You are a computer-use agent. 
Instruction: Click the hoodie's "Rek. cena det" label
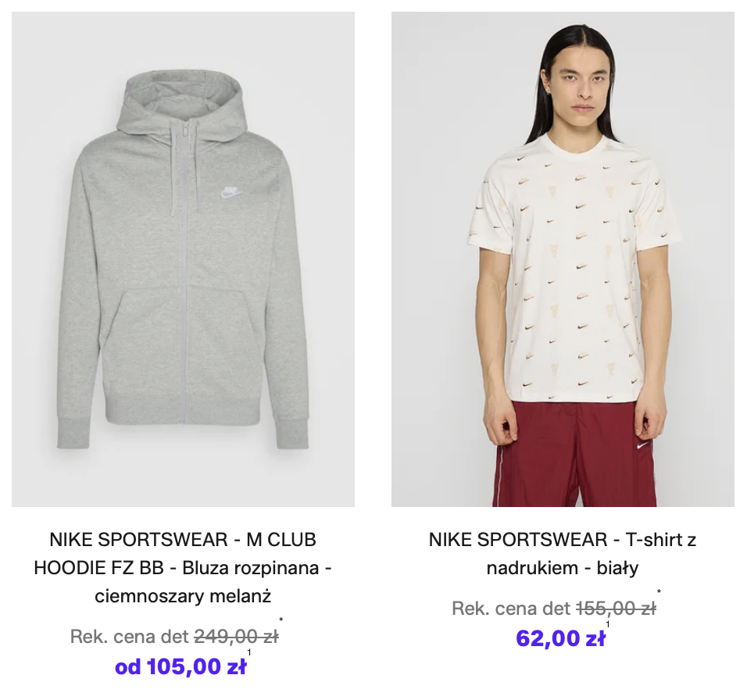click(x=129, y=637)
